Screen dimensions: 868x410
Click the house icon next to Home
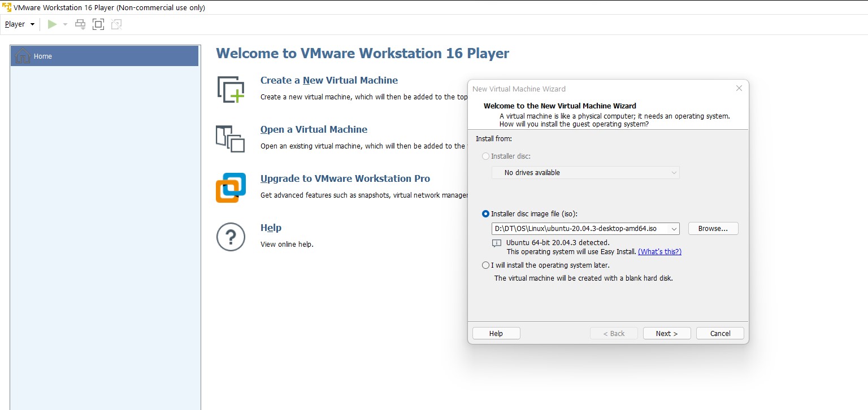coord(23,56)
